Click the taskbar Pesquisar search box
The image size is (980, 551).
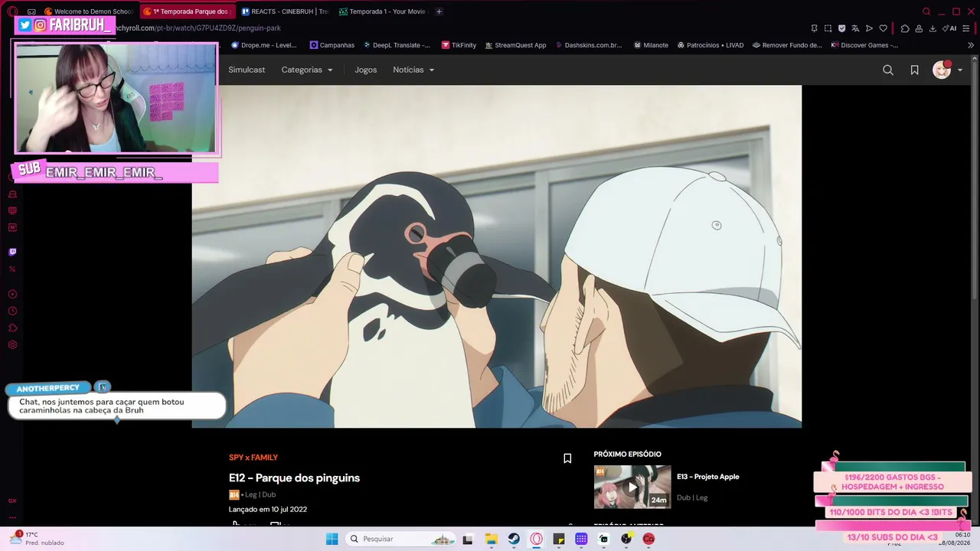click(402, 539)
